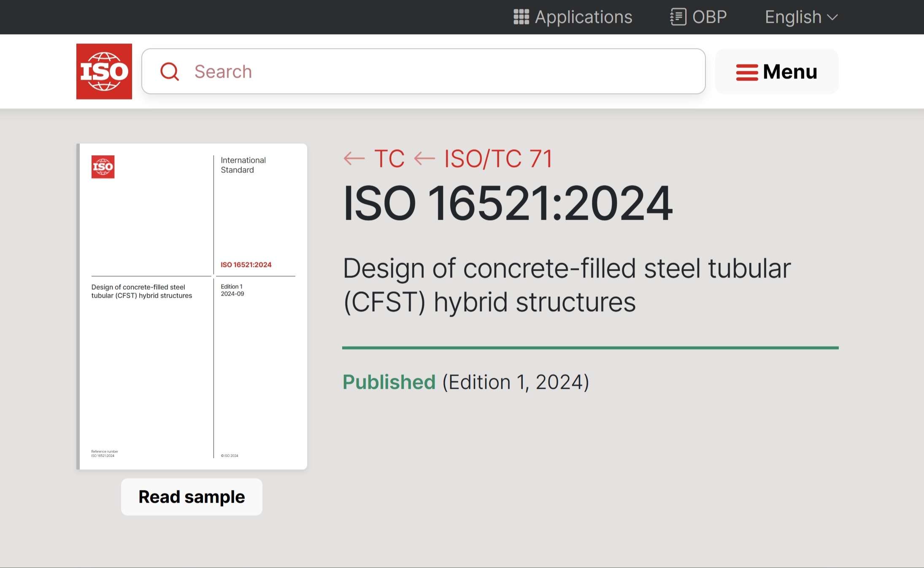
Task: Click the Published status label
Action: click(389, 382)
